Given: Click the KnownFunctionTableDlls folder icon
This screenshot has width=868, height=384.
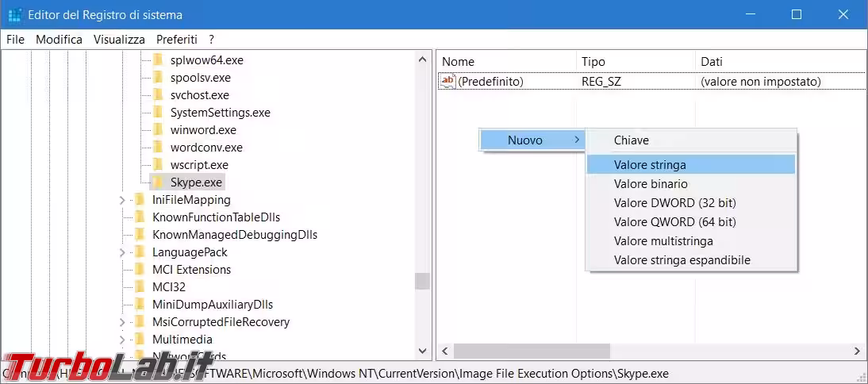Looking at the screenshot, I should coord(140,217).
